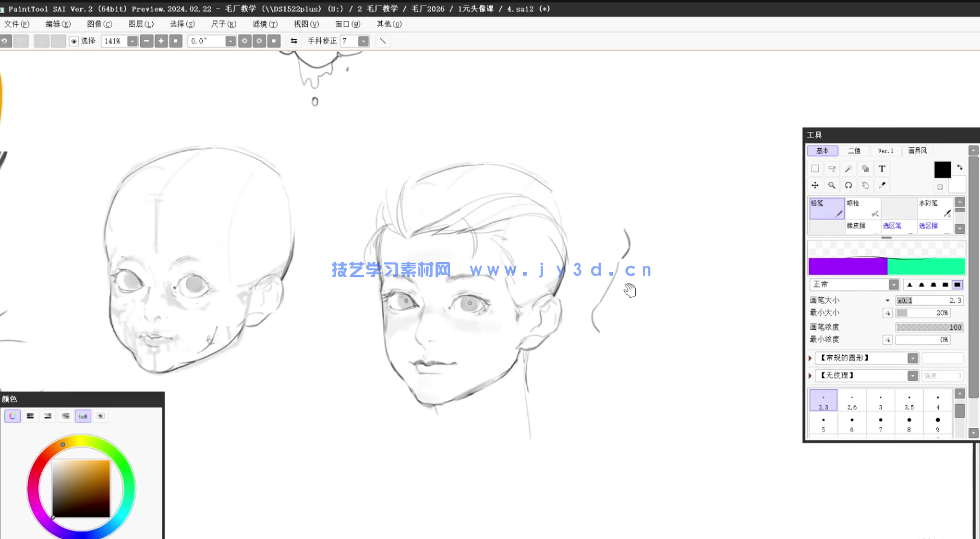This screenshot has height=539, width=980.
Task: Select the magic wand tool
Action: tap(849, 169)
